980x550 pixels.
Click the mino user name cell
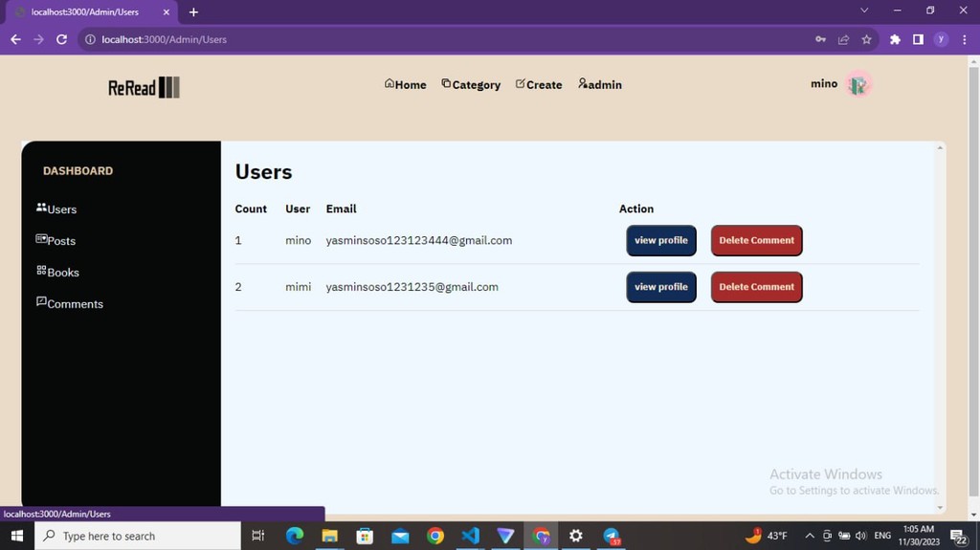click(x=299, y=240)
